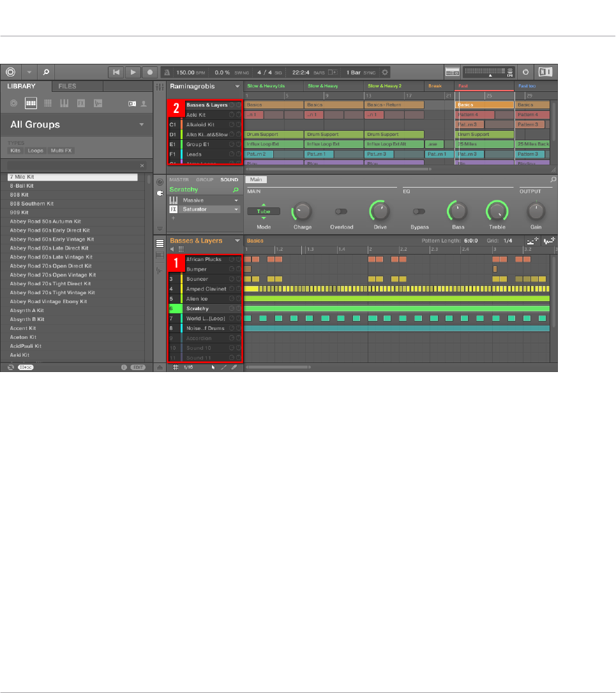Expand the All Groups dropdown

click(x=142, y=124)
